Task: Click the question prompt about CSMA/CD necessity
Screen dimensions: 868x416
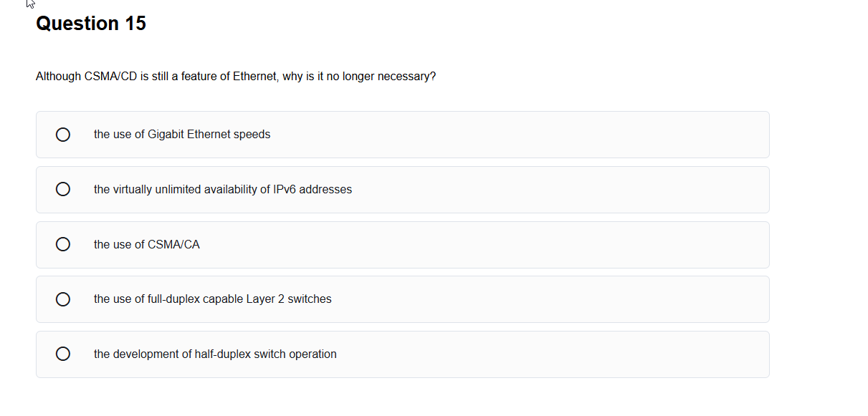Action: 236,77
